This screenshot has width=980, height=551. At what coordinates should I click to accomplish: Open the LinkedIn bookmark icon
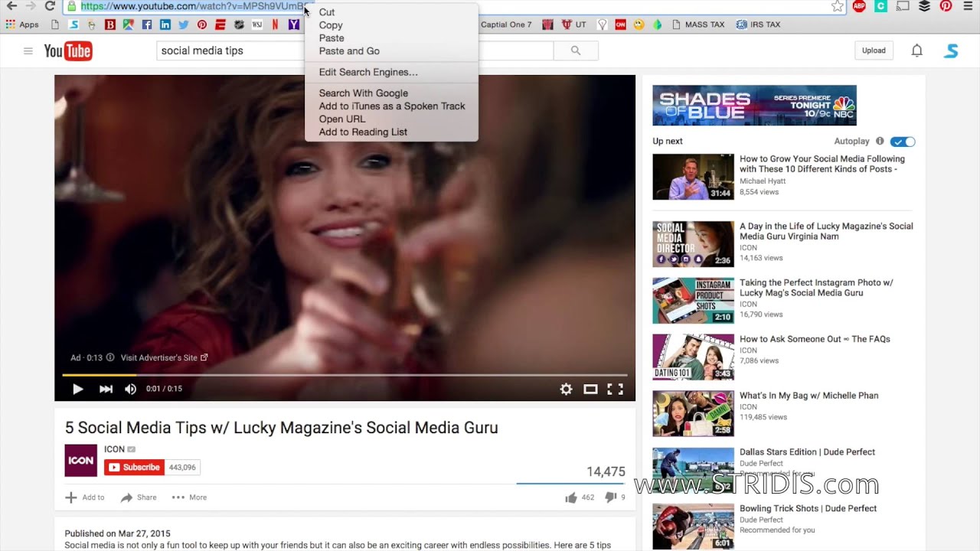165,24
